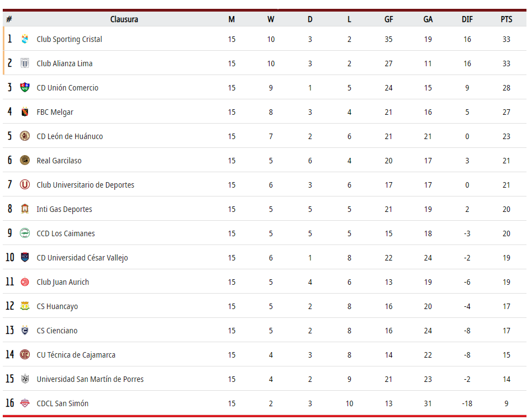Screen dimensions: 527x420
Task: Open the CS Cienciano team name link
Action: pyautogui.click(x=57, y=331)
